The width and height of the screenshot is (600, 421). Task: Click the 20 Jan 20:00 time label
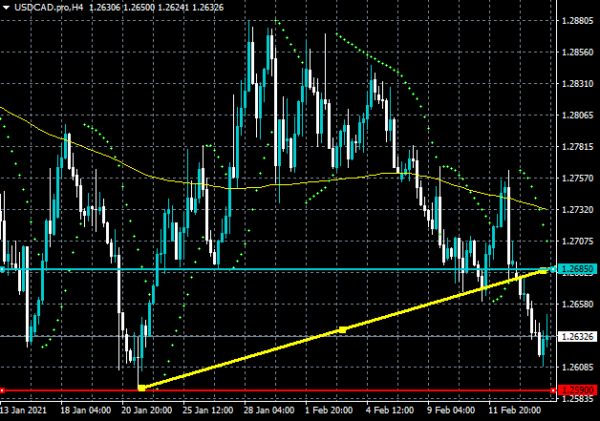pos(147,410)
